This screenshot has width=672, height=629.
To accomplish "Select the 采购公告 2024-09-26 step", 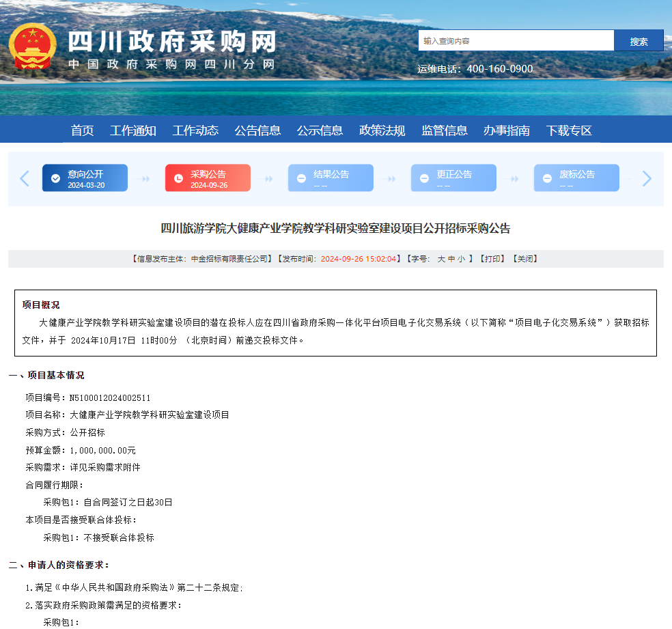I will pos(208,178).
